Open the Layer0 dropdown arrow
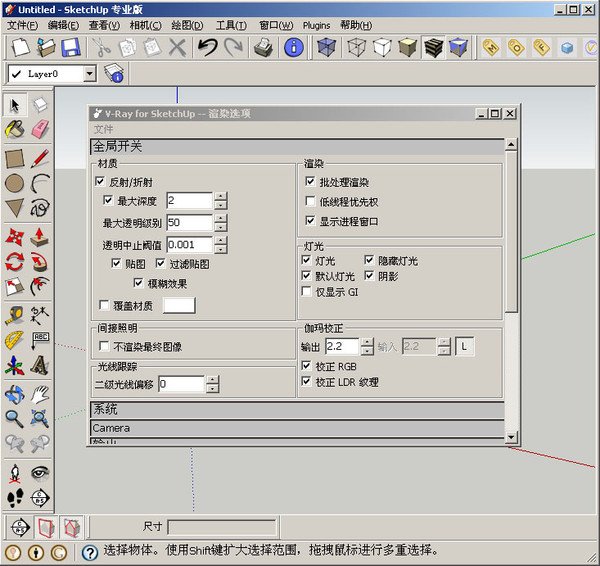The width and height of the screenshot is (600, 566). [x=90, y=73]
